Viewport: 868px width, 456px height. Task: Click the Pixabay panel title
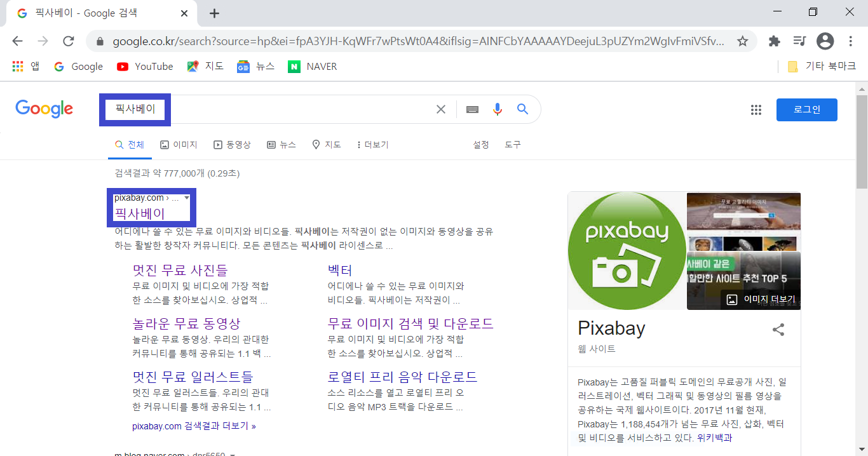pyautogui.click(x=611, y=328)
